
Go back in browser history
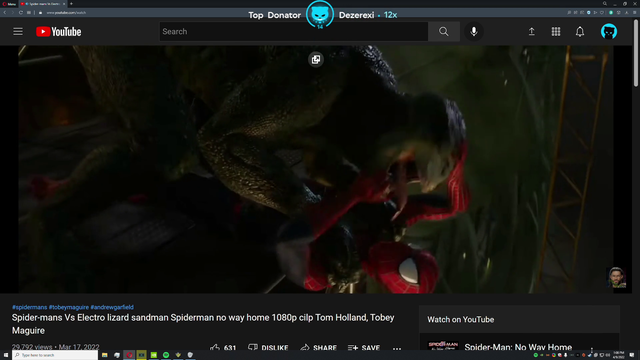pos(4,13)
